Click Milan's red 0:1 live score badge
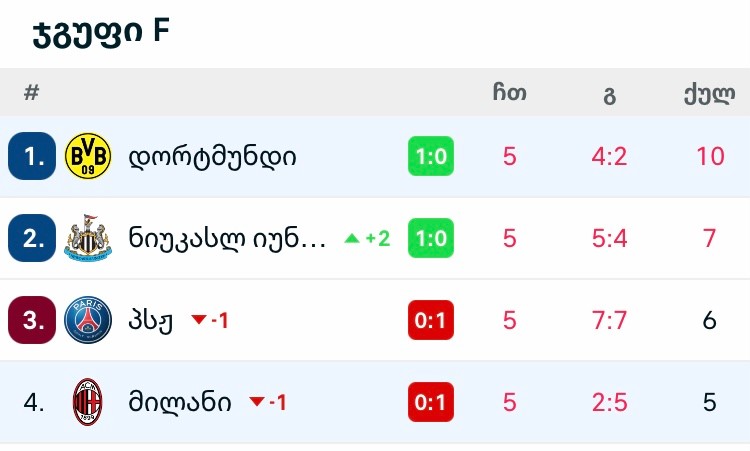This screenshot has height=451, width=750. (x=431, y=403)
